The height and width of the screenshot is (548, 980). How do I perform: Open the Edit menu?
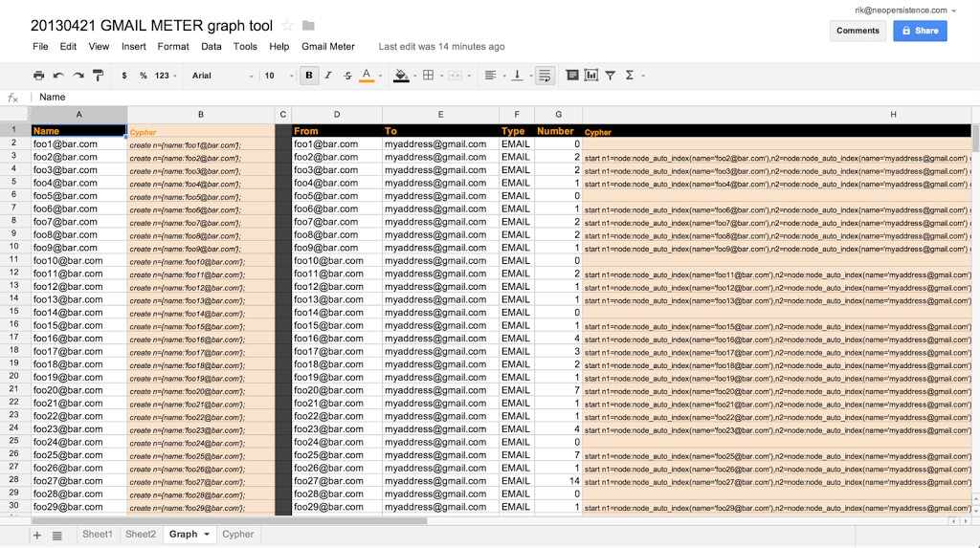[68, 47]
